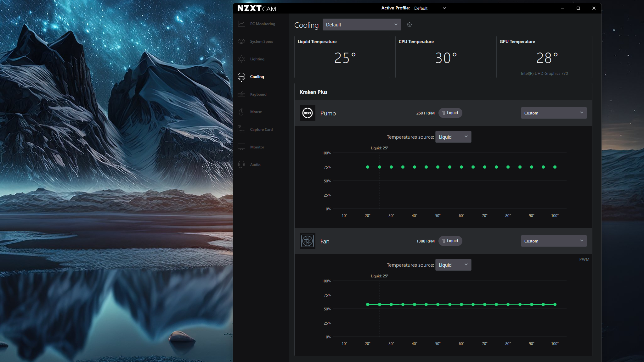Click the NZXT CAM logo
644x362 pixels.
click(257, 8)
